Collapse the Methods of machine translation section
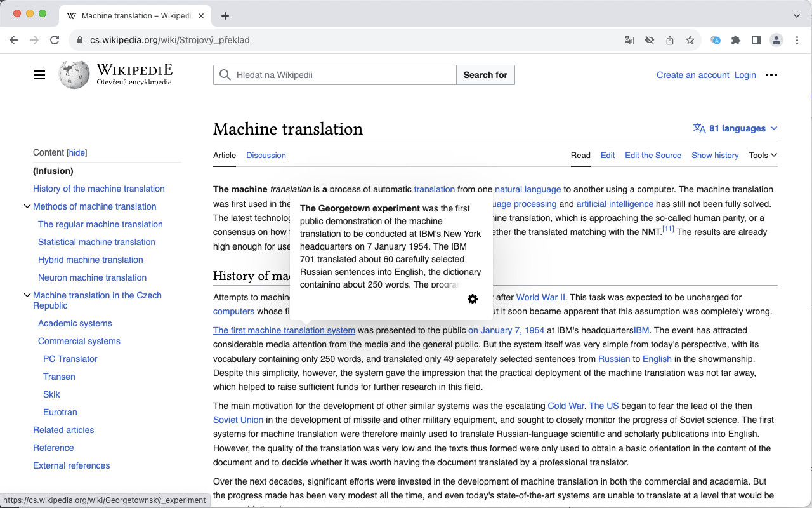Screen dimensions: 812x508 point(27,206)
